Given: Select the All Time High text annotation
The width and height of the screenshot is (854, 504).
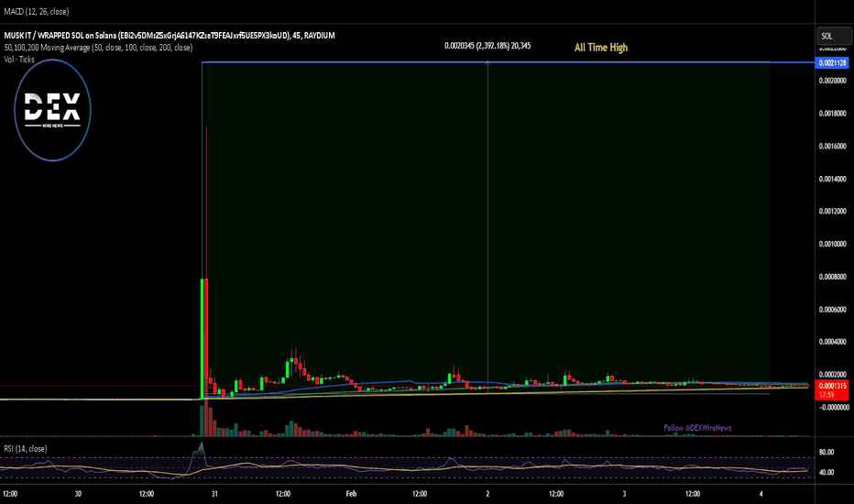Looking at the screenshot, I should 601,48.
